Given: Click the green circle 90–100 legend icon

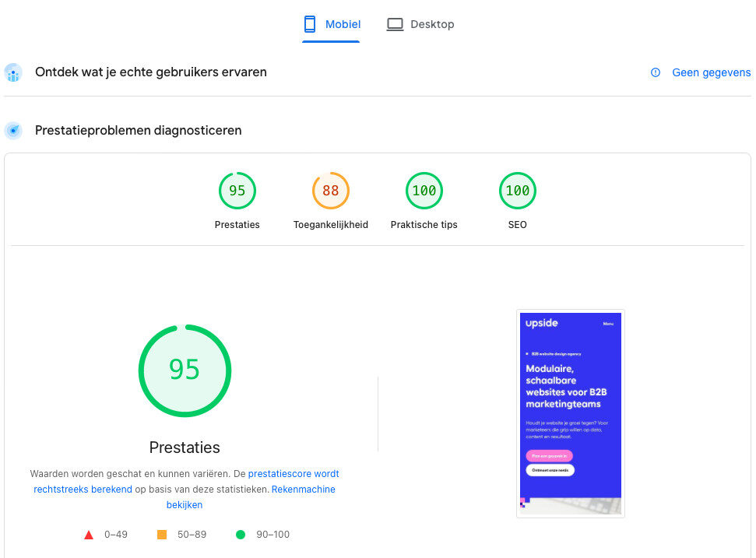Looking at the screenshot, I should pos(241,535).
